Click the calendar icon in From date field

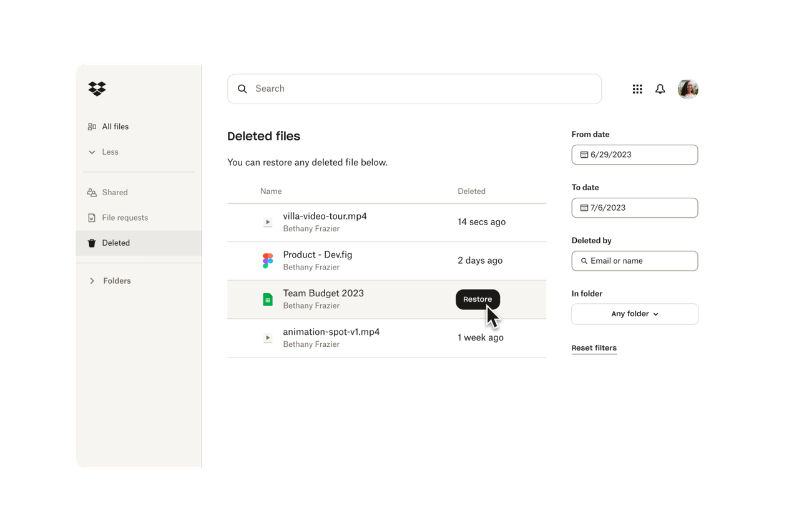584,154
